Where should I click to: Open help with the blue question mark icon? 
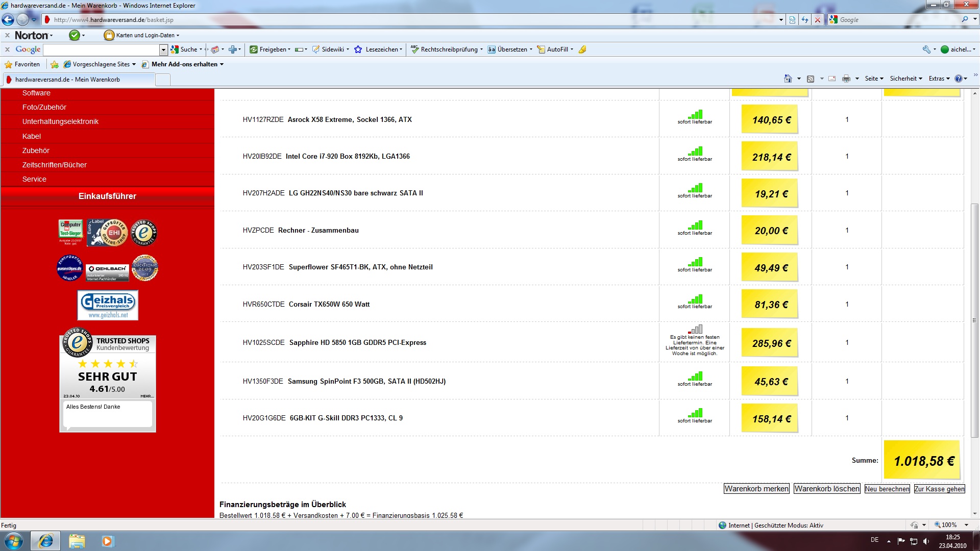pyautogui.click(x=958, y=79)
